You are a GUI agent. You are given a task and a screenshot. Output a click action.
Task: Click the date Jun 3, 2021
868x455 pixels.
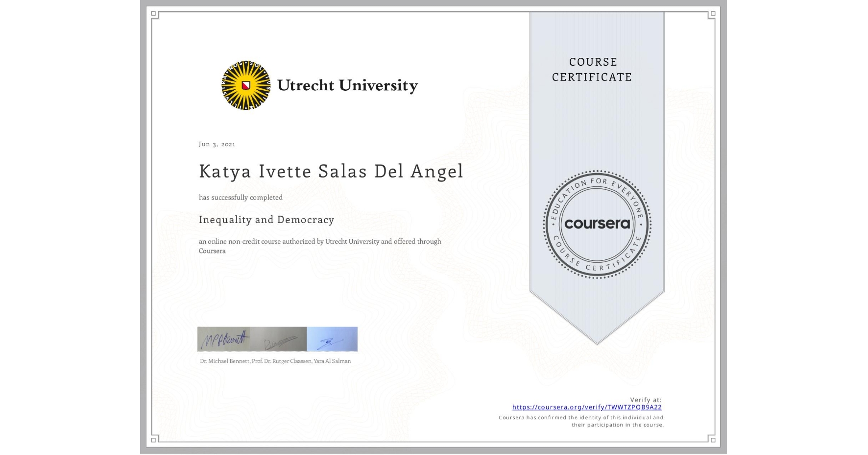pos(217,144)
